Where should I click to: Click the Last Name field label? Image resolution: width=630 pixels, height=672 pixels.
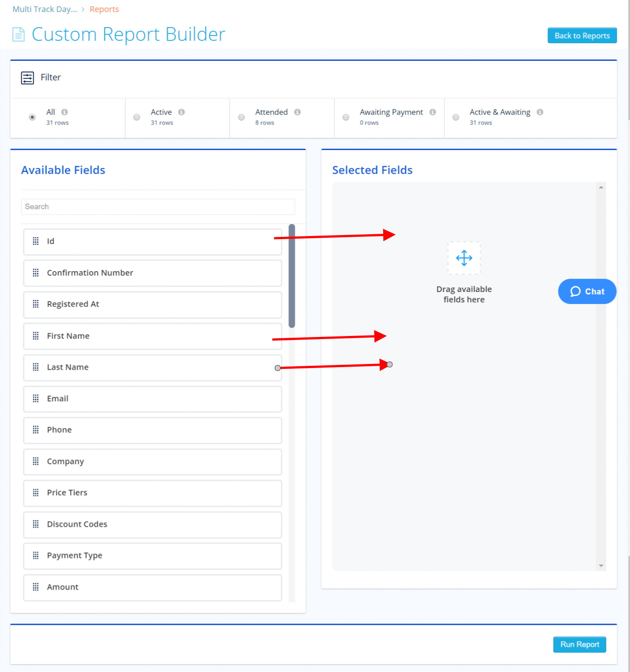(x=68, y=367)
